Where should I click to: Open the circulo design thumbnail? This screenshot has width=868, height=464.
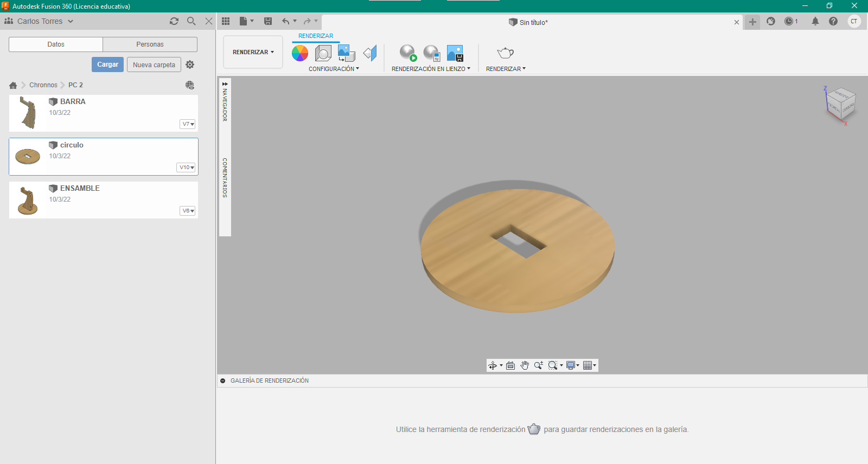[x=28, y=156]
